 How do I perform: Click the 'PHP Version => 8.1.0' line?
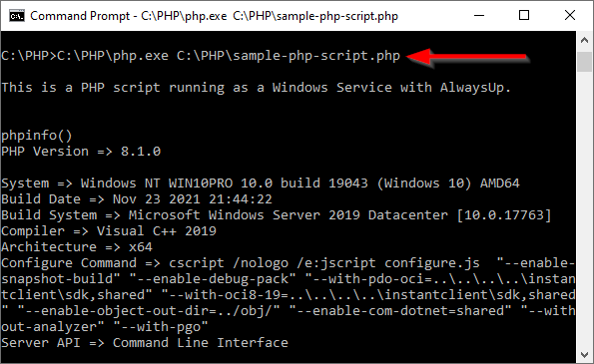pyautogui.click(x=81, y=152)
